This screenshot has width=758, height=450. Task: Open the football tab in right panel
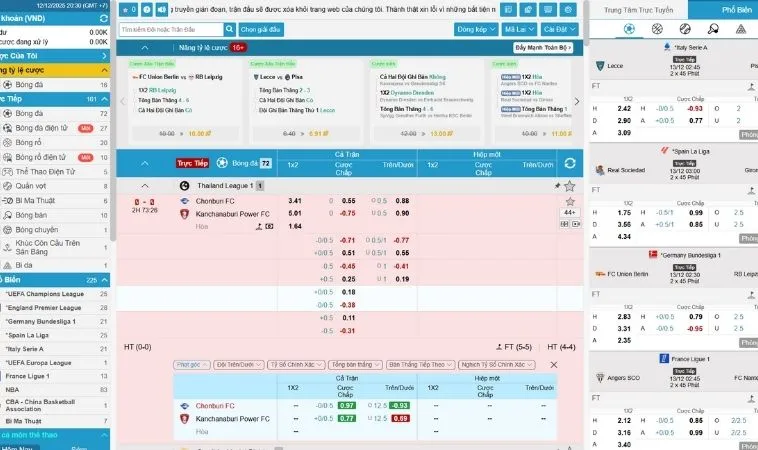click(x=628, y=29)
